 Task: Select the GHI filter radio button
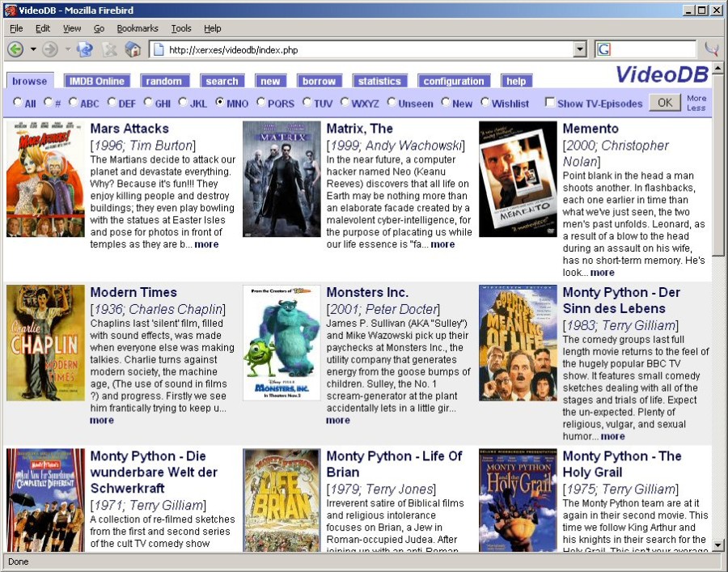coord(148,102)
